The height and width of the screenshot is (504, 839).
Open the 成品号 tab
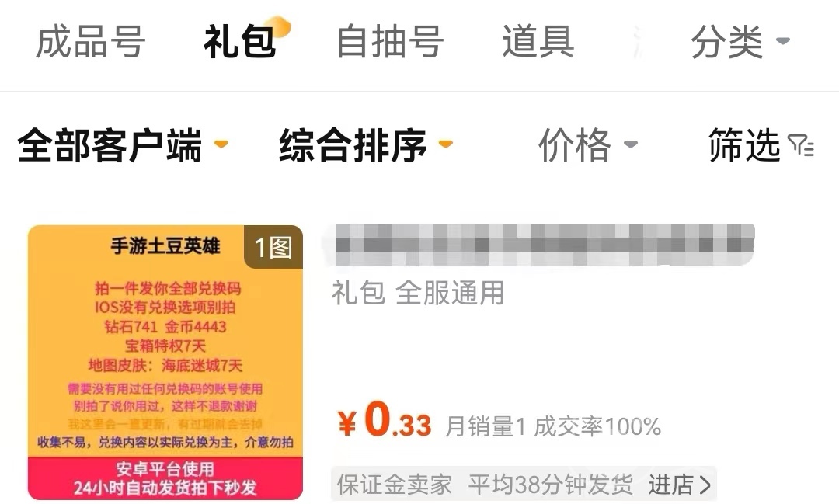point(90,42)
